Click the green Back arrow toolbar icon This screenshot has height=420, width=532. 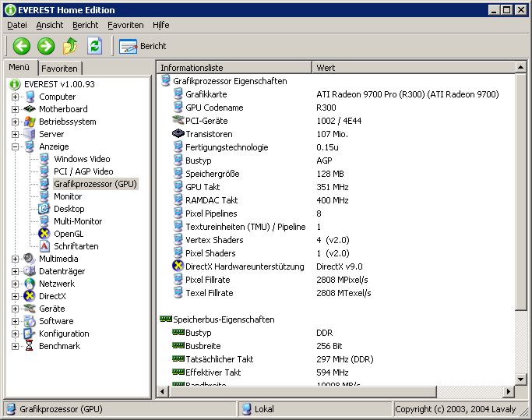22,46
